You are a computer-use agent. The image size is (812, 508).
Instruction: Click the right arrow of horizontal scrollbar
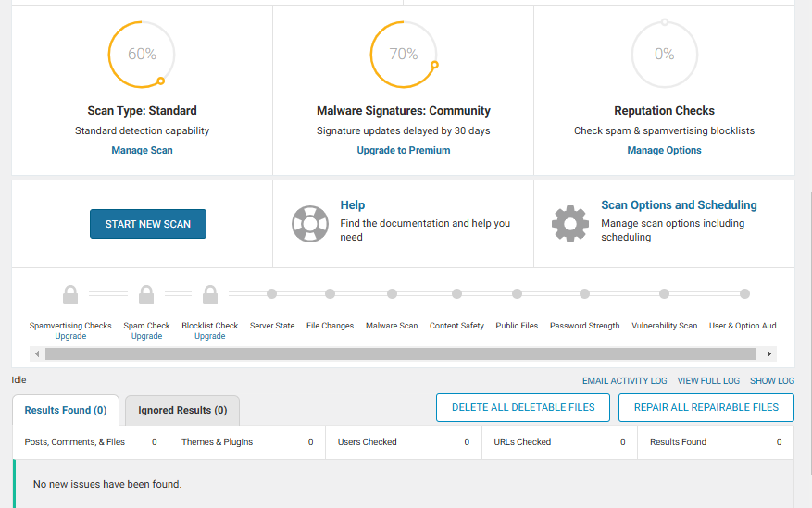[x=769, y=353]
